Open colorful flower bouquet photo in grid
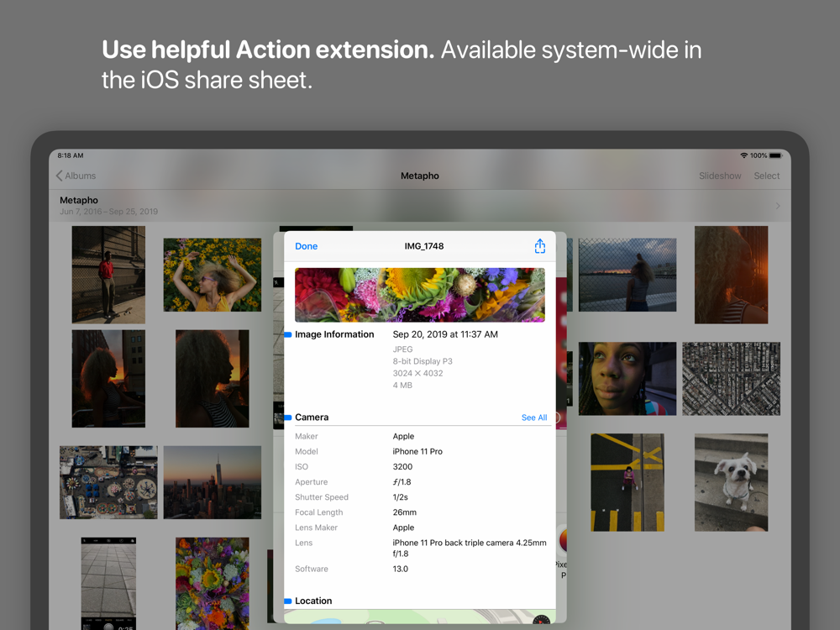This screenshot has width=840, height=630. (x=213, y=584)
